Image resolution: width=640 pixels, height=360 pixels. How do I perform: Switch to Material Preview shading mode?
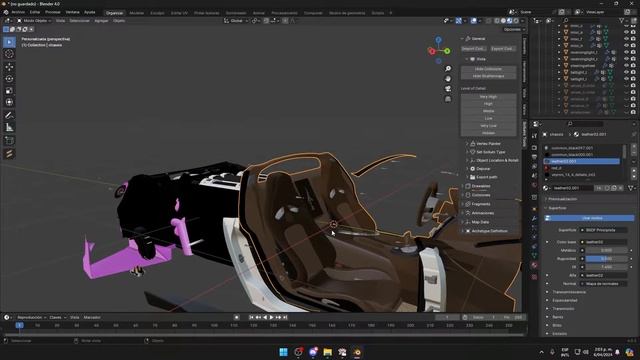click(509, 20)
